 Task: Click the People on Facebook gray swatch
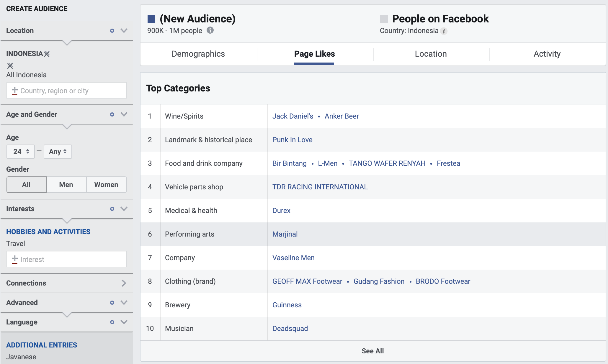[x=384, y=19]
